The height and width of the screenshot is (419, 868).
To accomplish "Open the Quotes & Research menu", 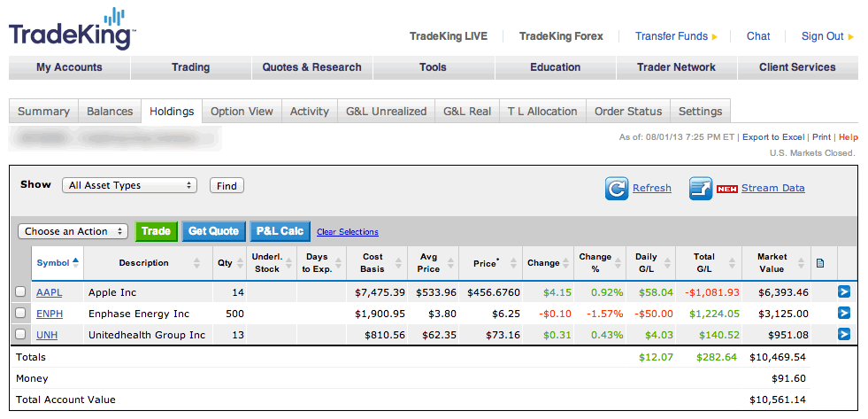I will [312, 67].
